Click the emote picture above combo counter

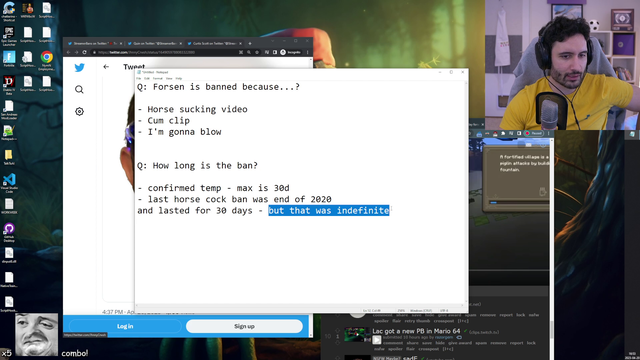[x=37, y=334]
